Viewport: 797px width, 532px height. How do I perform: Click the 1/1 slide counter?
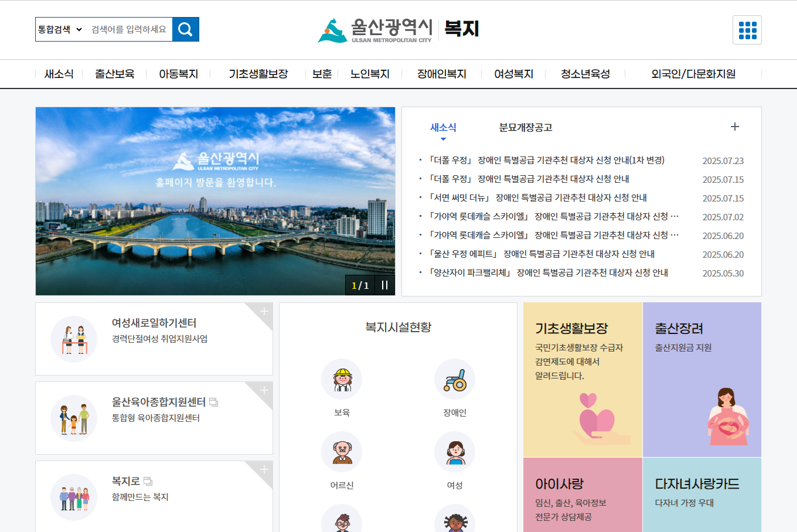(360, 285)
